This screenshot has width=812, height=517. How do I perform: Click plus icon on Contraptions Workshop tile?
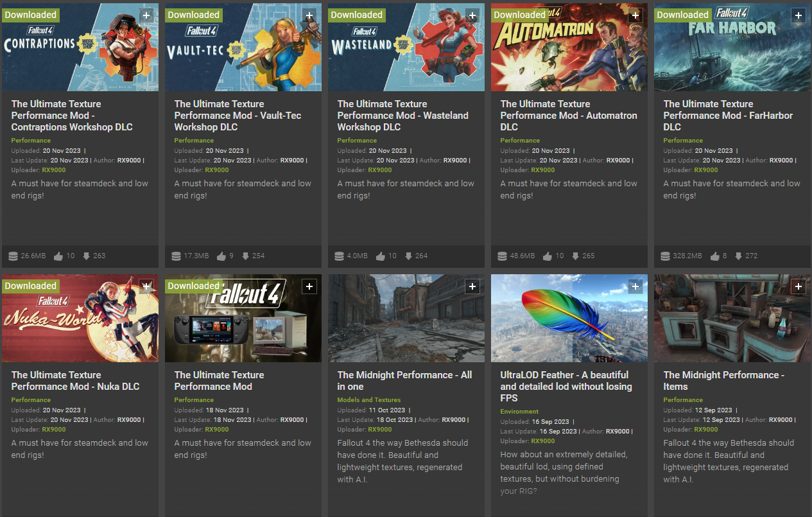[x=146, y=15]
